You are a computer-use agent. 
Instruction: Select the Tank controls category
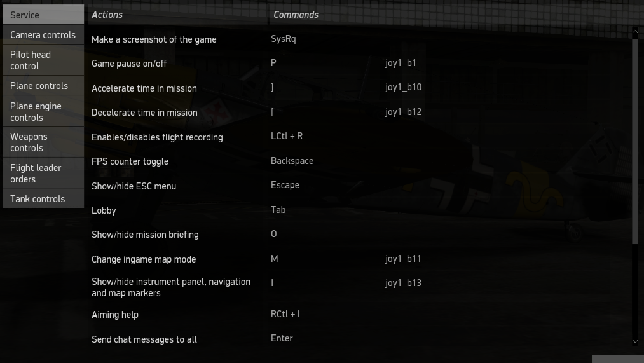tap(42, 199)
